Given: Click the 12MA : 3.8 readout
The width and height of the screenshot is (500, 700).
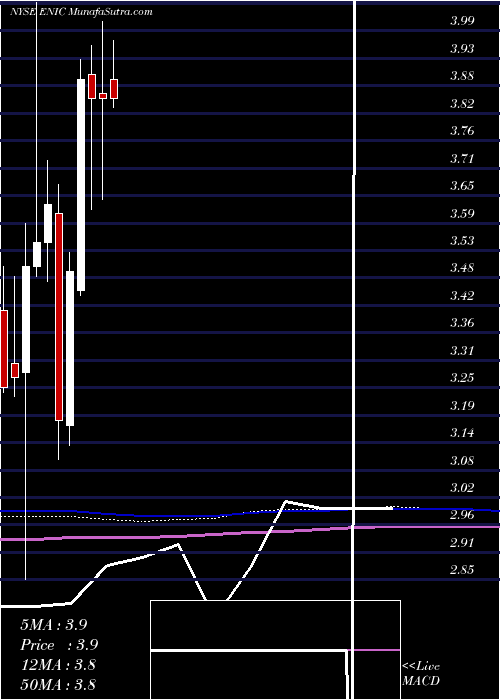Looking at the screenshot, I should click(58, 665).
